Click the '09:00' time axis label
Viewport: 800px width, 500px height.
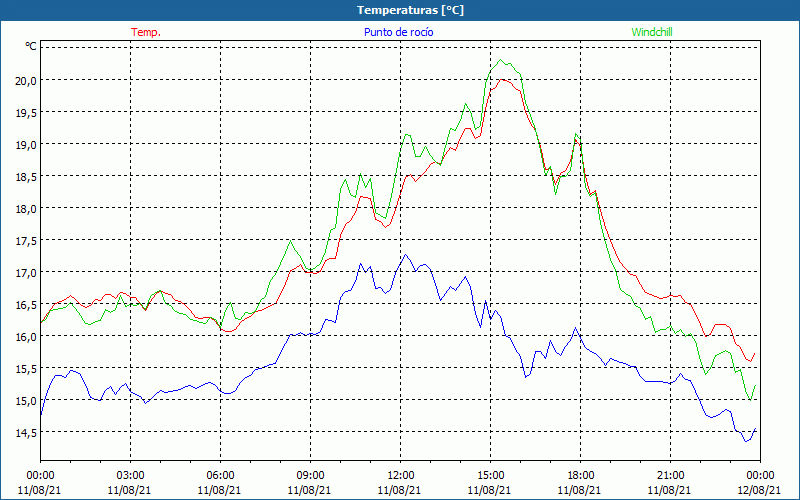[x=310, y=476]
